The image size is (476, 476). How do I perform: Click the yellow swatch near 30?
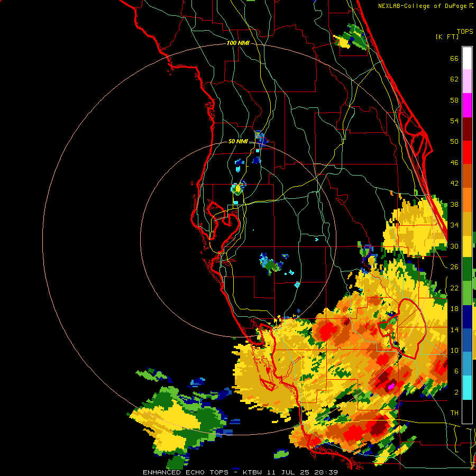[x=467, y=246]
